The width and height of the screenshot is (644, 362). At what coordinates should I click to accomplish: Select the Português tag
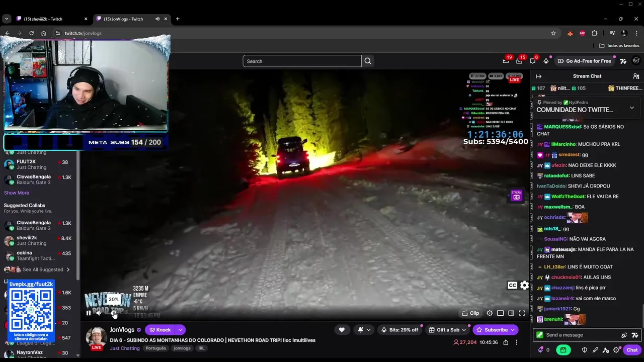(155, 348)
